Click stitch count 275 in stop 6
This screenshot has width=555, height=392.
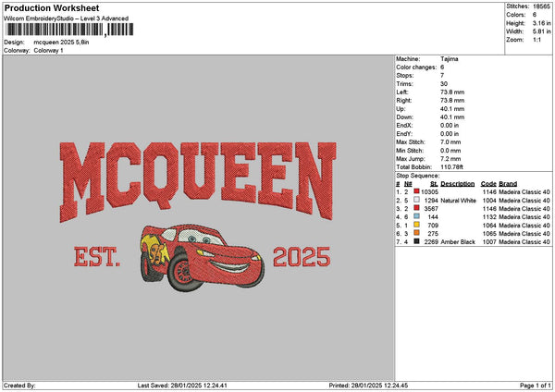point(433,234)
